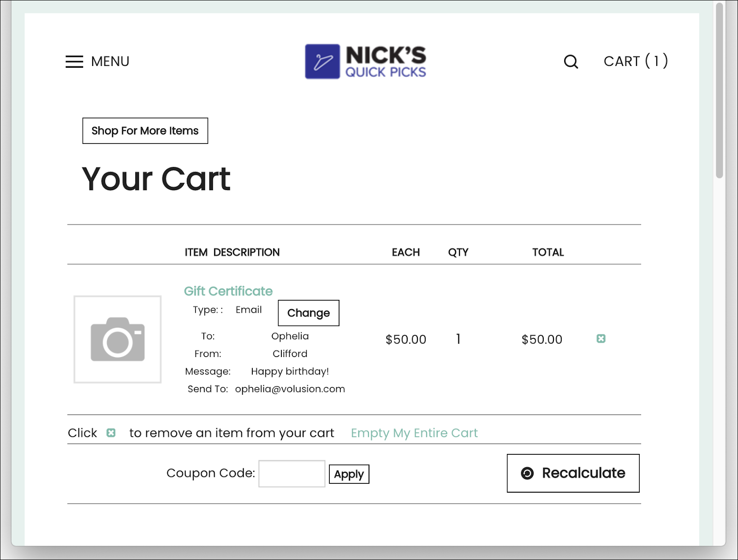Open the Gift Certificate product link
738x560 pixels.
pyautogui.click(x=228, y=291)
